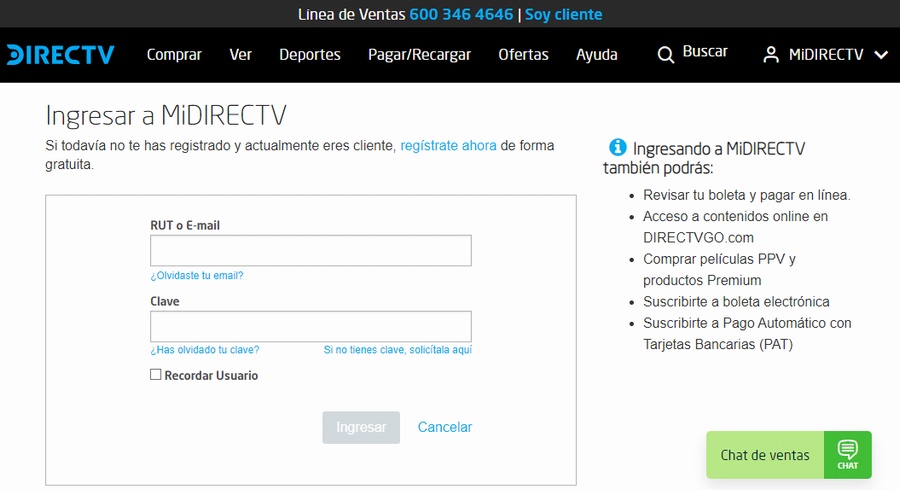Click the blue info icon
This screenshot has height=490, width=900.
click(618, 147)
